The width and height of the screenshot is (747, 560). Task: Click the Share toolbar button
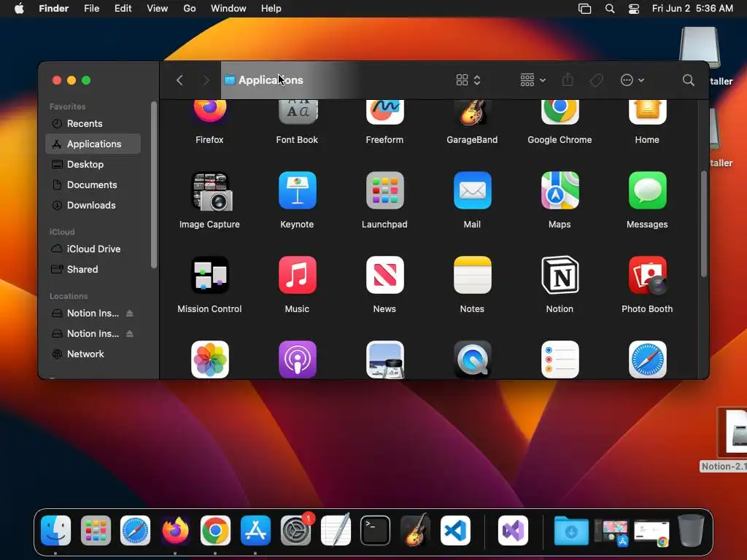(x=568, y=80)
